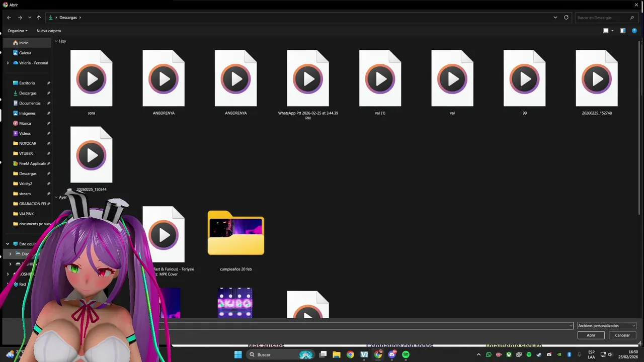Open the Bluetooth tray icon
Viewport: 644px width, 362px height.
pos(569,354)
